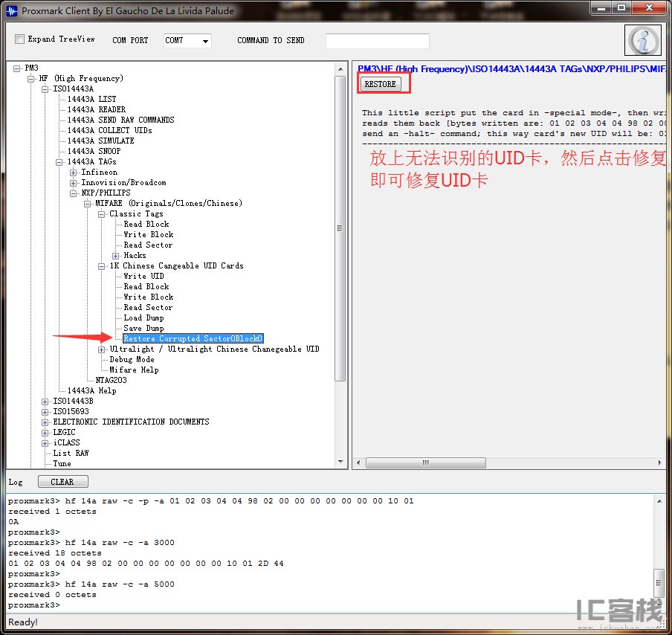
Task: Expand the LEGIC node
Action: pyautogui.click(x=45, y=433)
